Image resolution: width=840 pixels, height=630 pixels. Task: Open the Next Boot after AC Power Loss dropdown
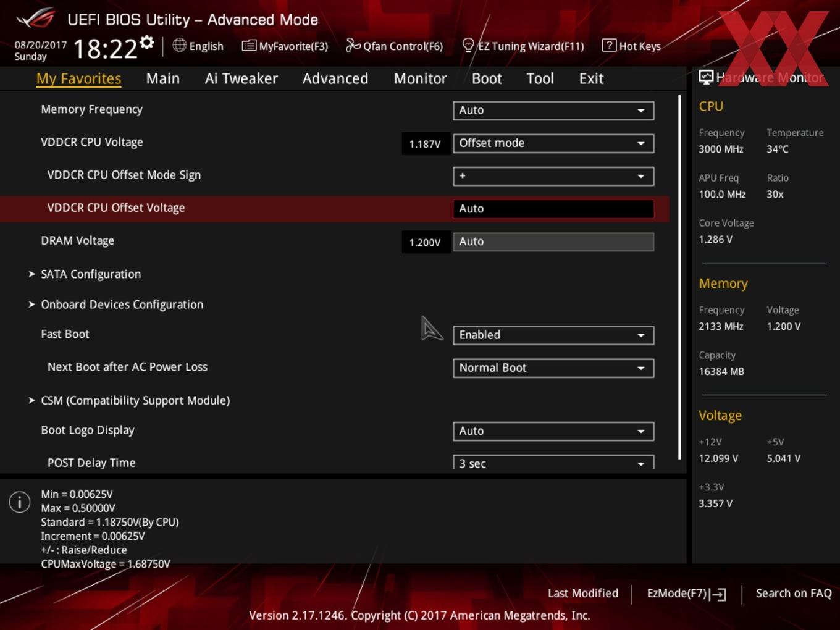point(553,368)
